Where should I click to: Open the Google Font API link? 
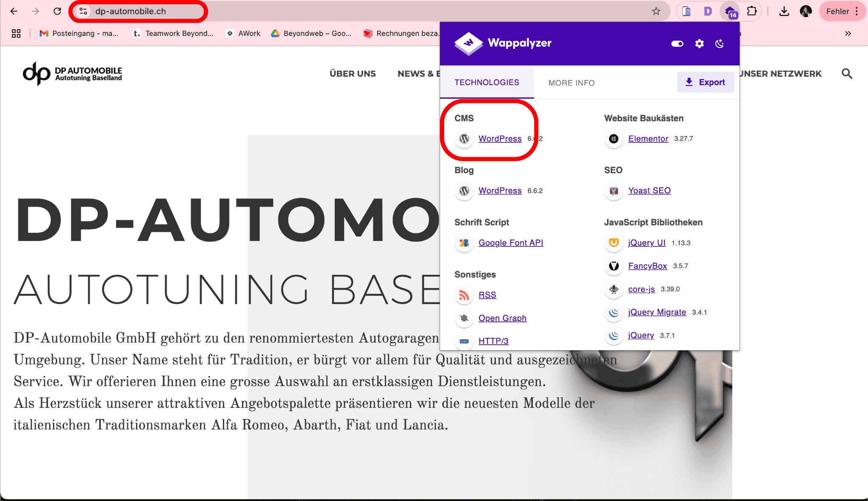click(x=511, y=243)
